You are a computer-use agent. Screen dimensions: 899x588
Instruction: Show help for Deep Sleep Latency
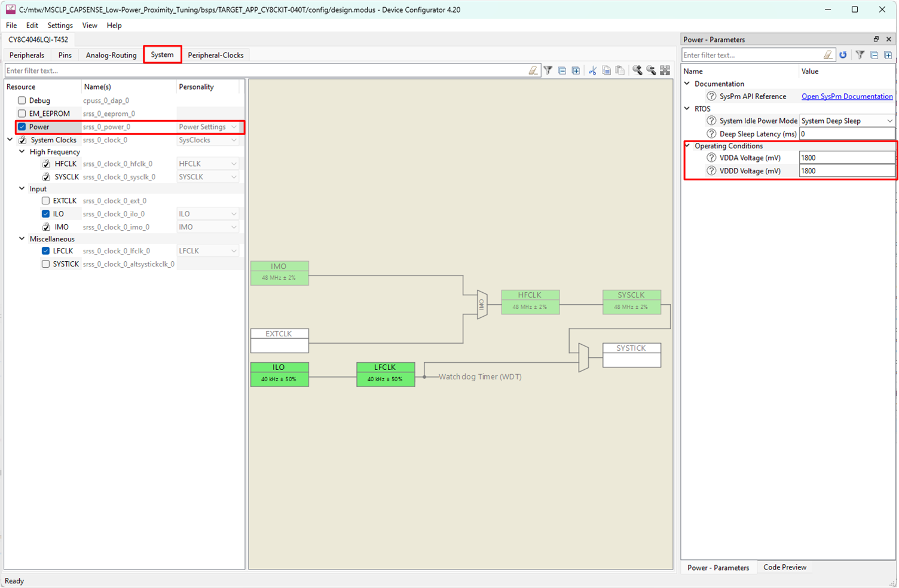coord(711,134)
